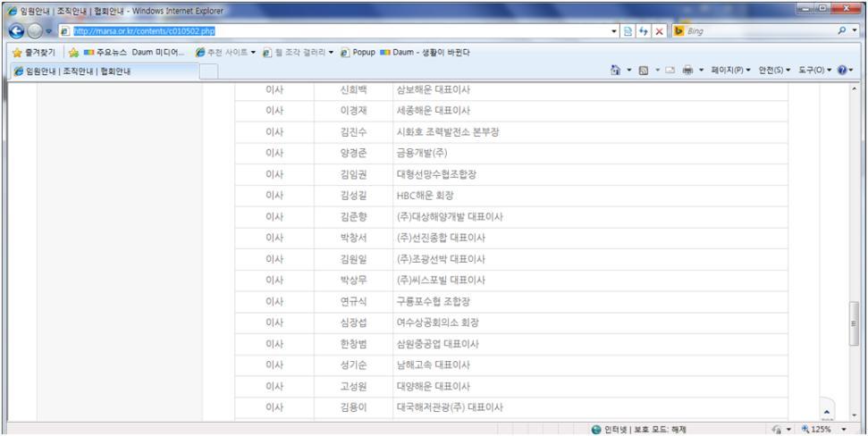Click cell HBC해운 회장
This screenshot has width=868, height=436.
point(590,196)
